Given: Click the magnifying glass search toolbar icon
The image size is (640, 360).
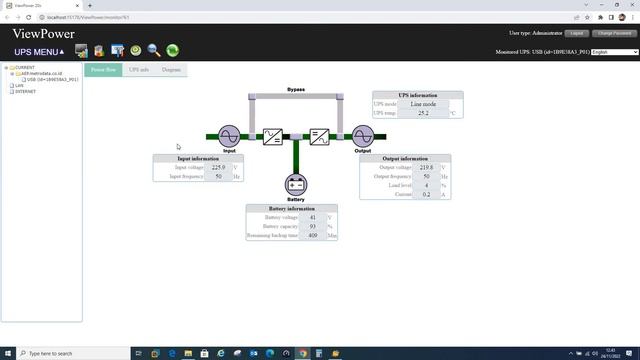Looking at the screenshot, I should 154,51.
